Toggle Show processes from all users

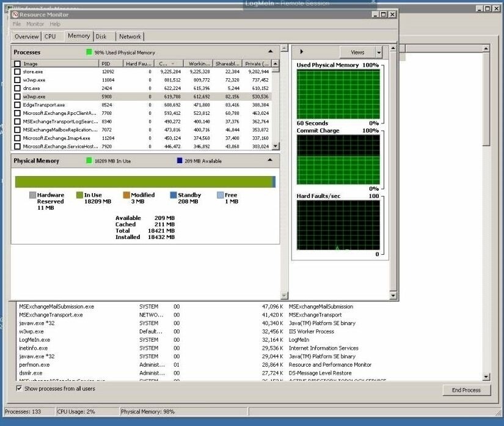click(19, 388)
